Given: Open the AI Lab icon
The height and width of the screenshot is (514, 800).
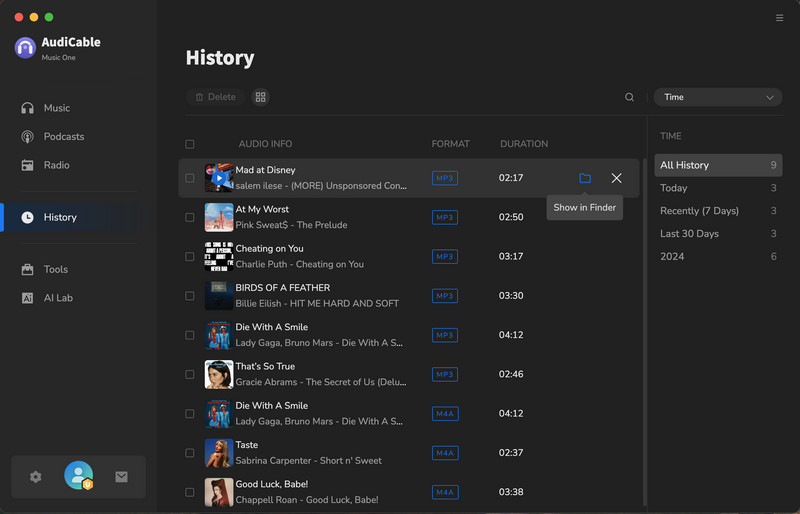Looking at the screenshot, I should click(x=28, y=298).
